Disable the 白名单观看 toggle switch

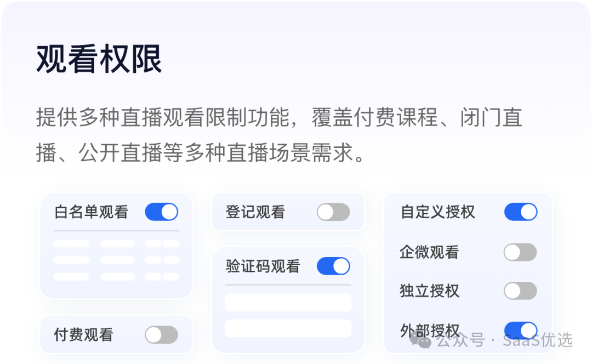tap(161, 212)
